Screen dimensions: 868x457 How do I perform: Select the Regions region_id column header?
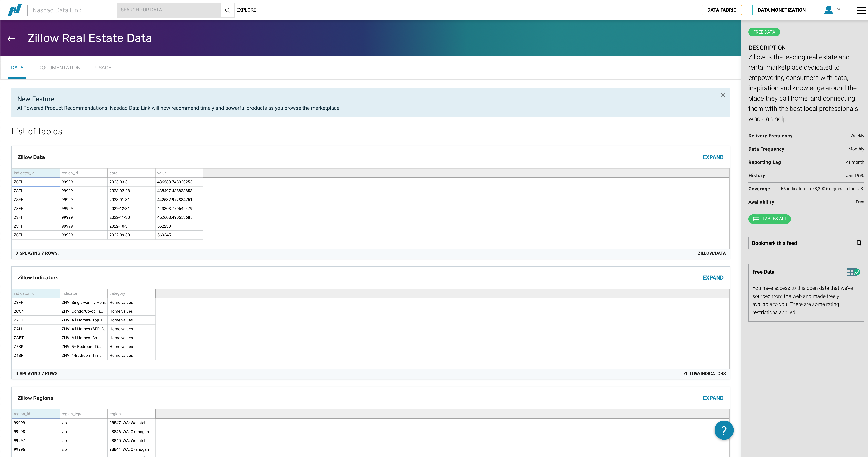pyautogui.click(x=36, y=414)
